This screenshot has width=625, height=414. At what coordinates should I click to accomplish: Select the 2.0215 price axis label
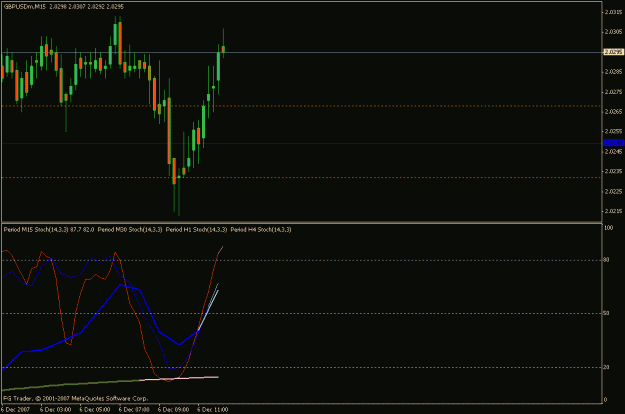(x=613, y=211)
